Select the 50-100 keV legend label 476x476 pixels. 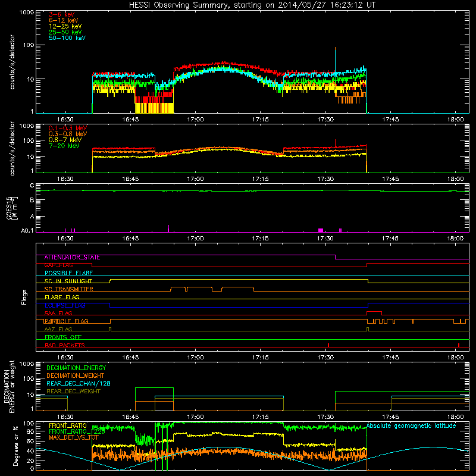pos(67,38)
